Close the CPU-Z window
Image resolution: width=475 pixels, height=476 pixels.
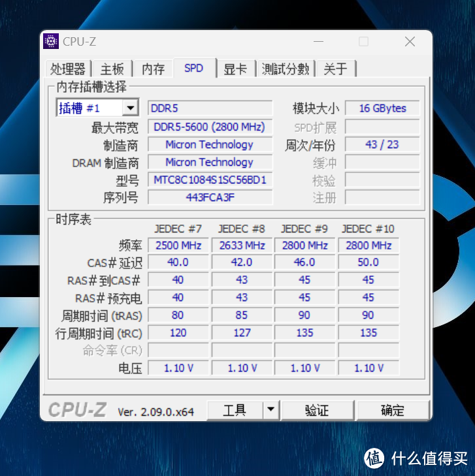tap(410, 41)
